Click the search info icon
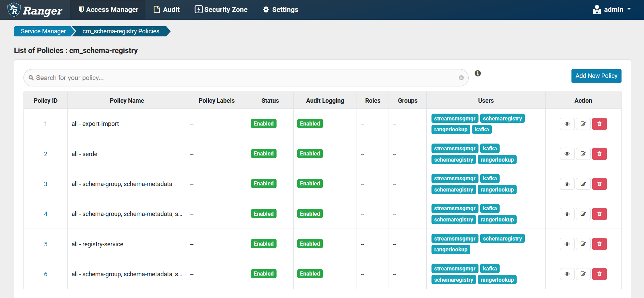 pyautogui.click(x=477, y=73)
